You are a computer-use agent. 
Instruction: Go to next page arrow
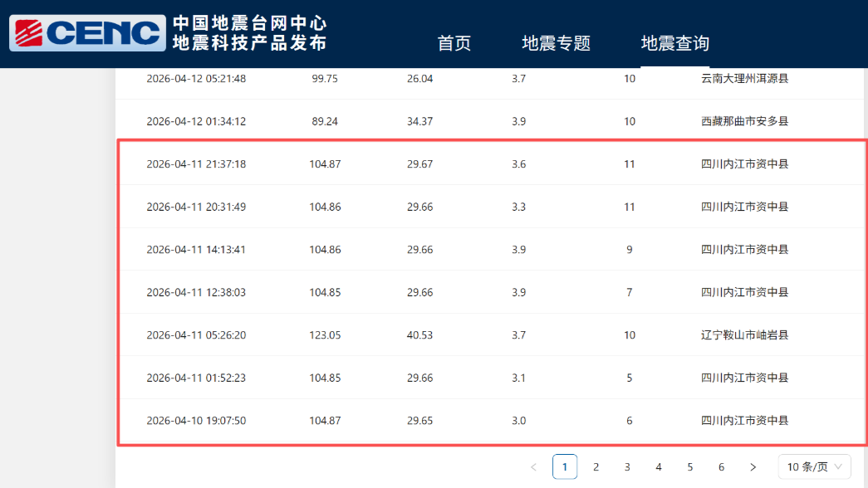pos(753,467)
